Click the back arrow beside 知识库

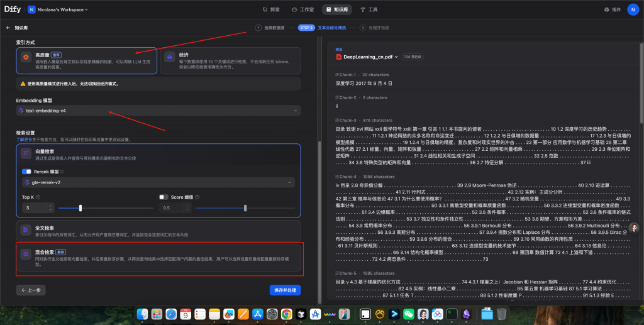coord(8,28)
